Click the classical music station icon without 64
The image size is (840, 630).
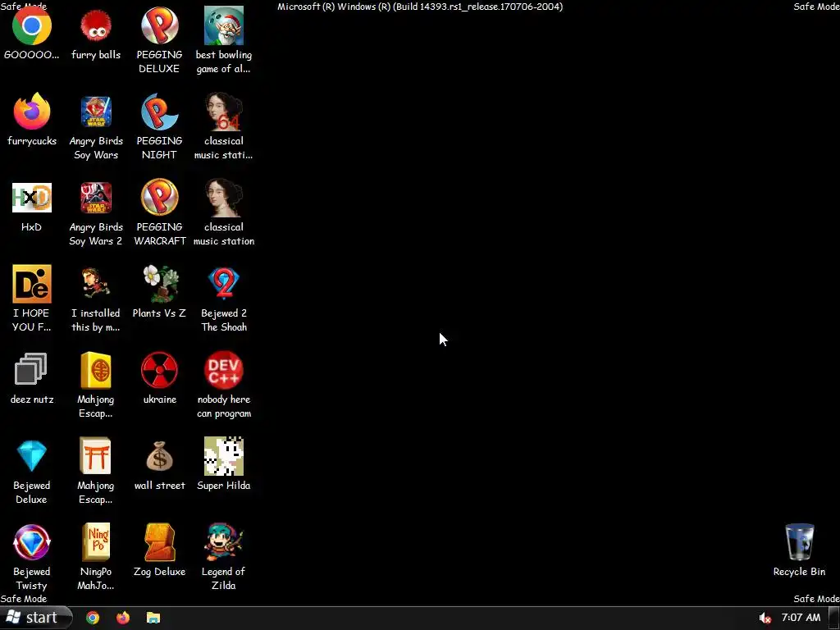[223, 198]
